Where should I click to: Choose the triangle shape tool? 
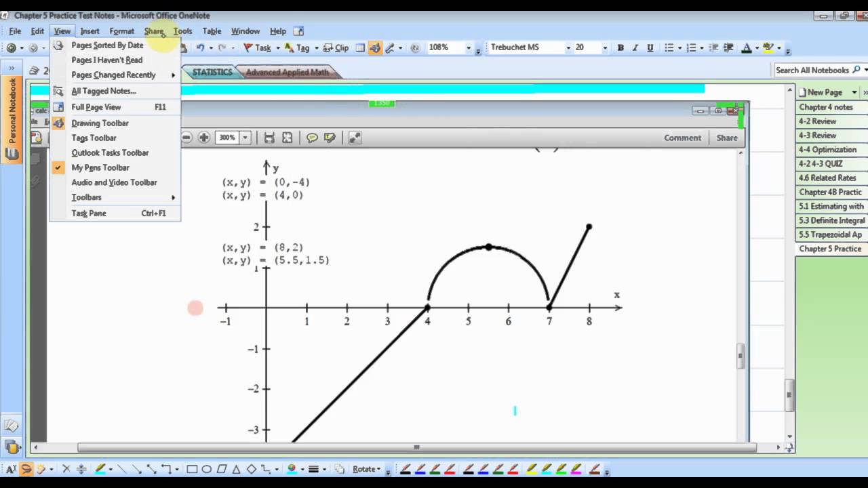point(237,469)
